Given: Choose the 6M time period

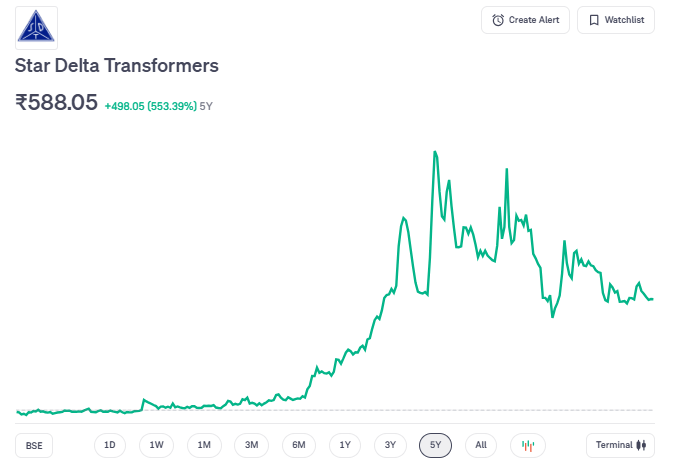Looking at the screenshot, I should [x=299, y=445].
